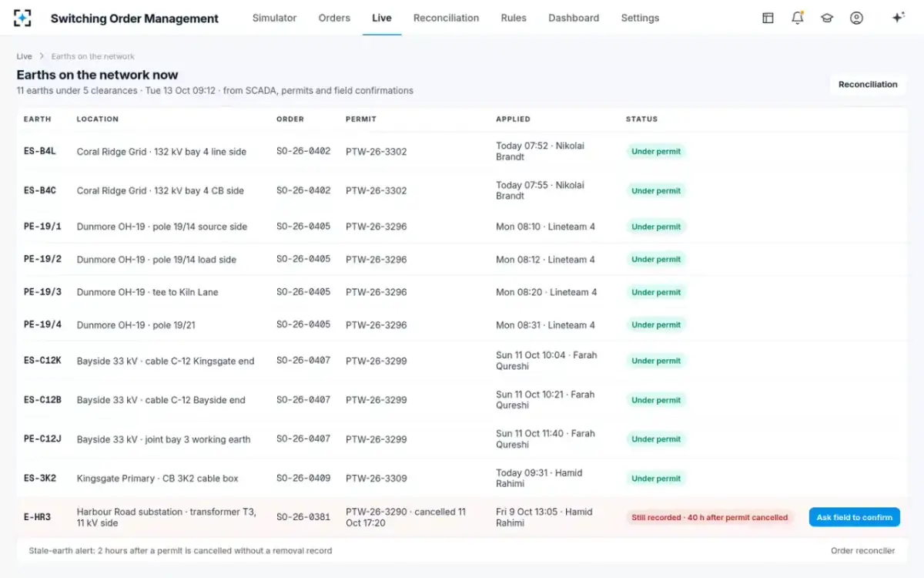Sort by the EARTH column header
This screenshot has width=924, height=578.
pos(37,119)
